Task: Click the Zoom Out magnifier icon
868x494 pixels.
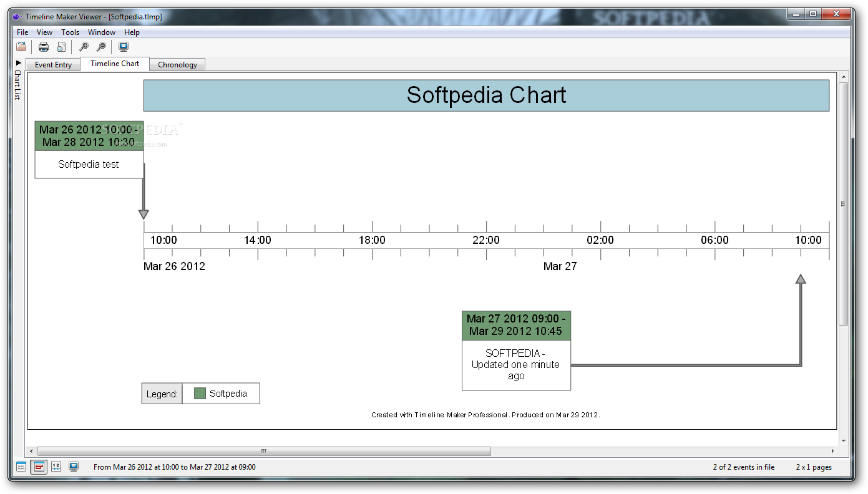Action: (101, 46)
